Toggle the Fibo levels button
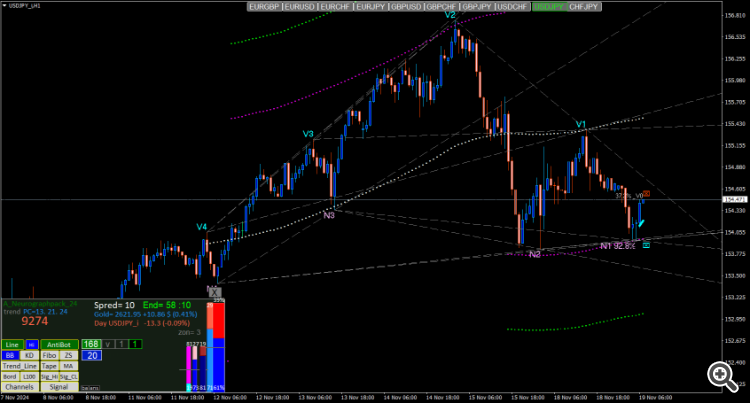The height and width of the screenshot is (403, 750). (x=50, y=355)
